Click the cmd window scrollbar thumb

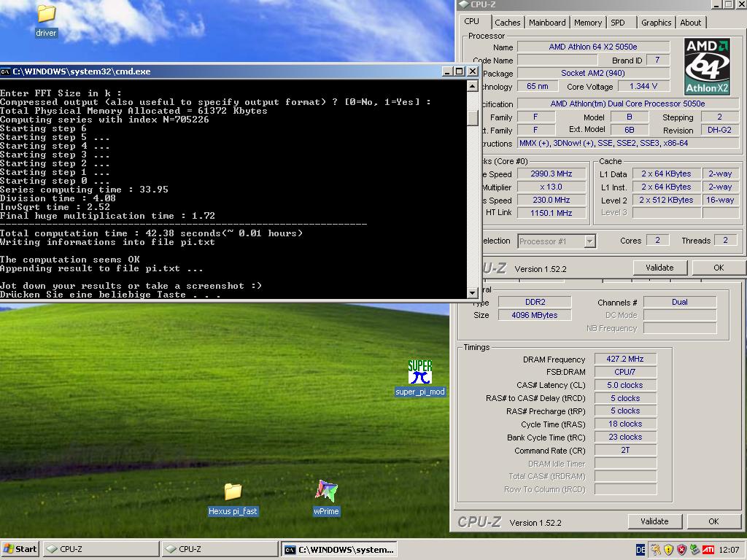[x=472, y=117]
